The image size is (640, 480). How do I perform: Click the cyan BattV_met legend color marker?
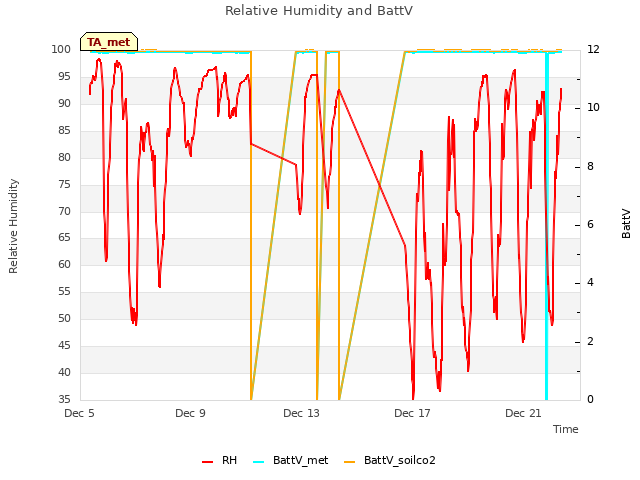(258, 462)
